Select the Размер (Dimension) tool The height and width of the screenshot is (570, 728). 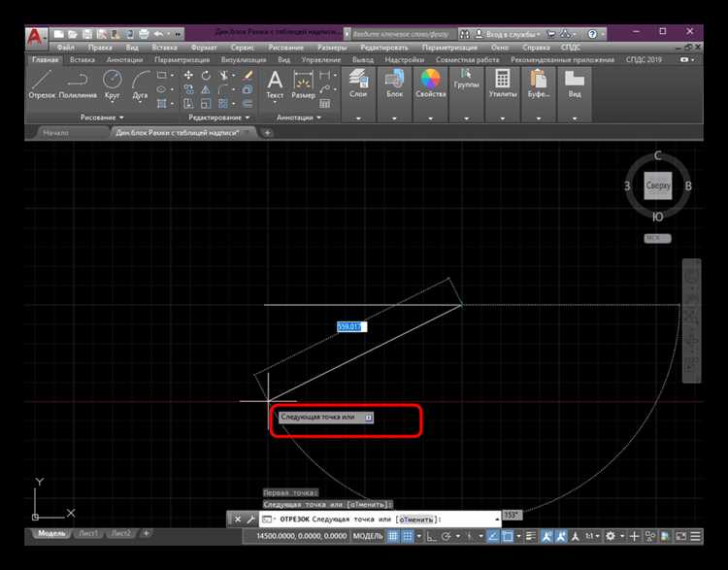coord(303,84)
